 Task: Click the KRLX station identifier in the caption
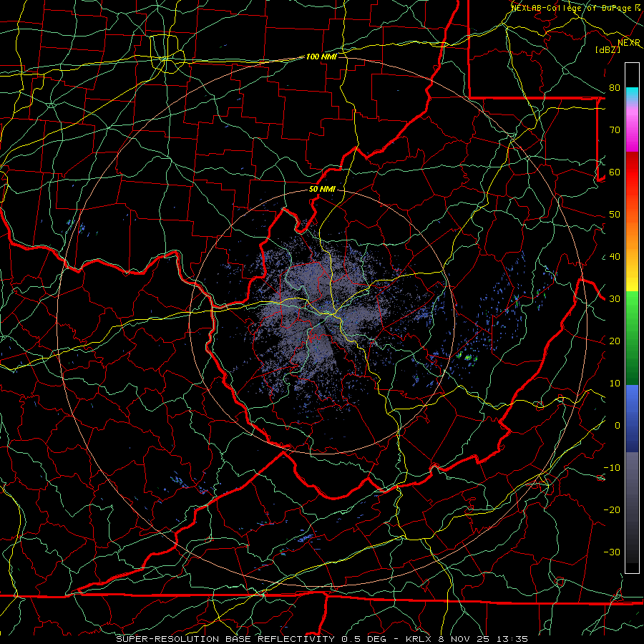tap(419, 639)
